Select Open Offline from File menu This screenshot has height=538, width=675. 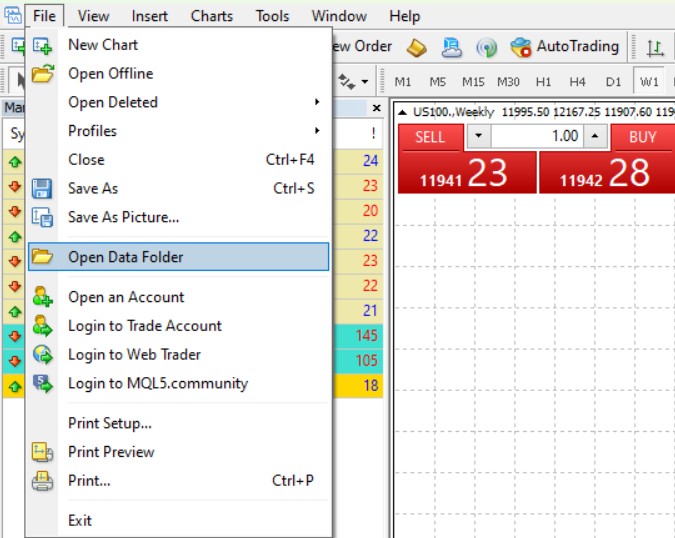pyautogui.click(x=178, y=74)
